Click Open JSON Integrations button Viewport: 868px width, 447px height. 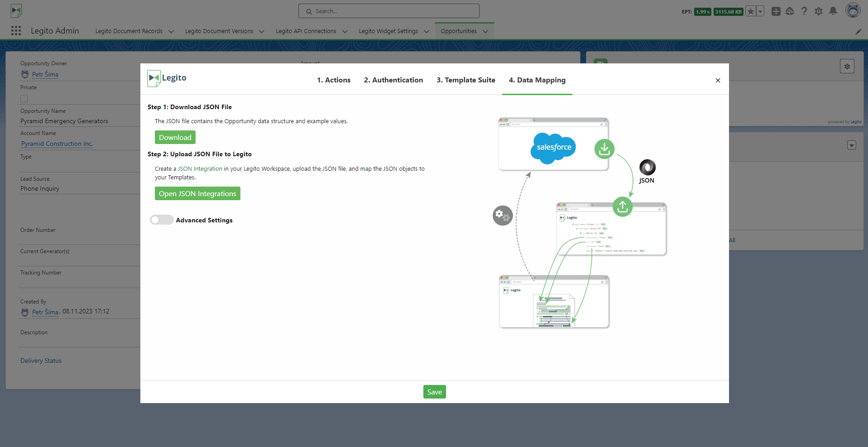point(197,193)
